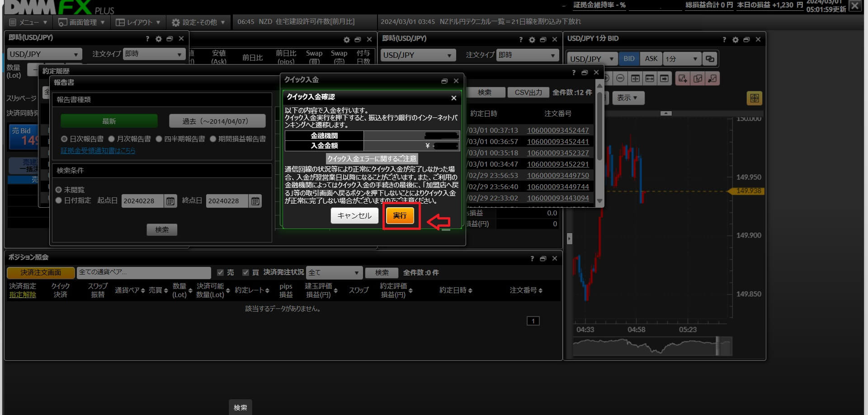868x415 pixels.
Task: Click the chart link/sync icon beside 1分
Action: click(x=710, y=59)
